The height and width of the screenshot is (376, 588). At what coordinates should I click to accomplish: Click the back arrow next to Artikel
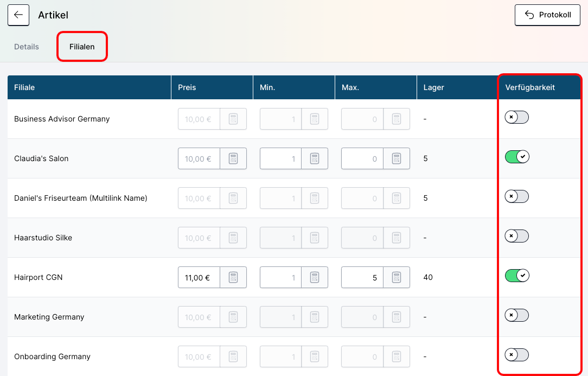pyautogui.click(x=18, y=15)
